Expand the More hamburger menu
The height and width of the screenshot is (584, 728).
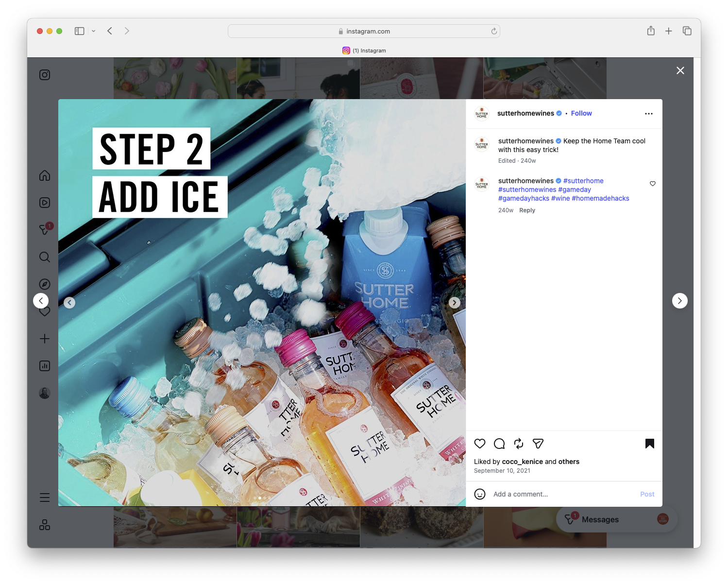[x=44, y=497]
